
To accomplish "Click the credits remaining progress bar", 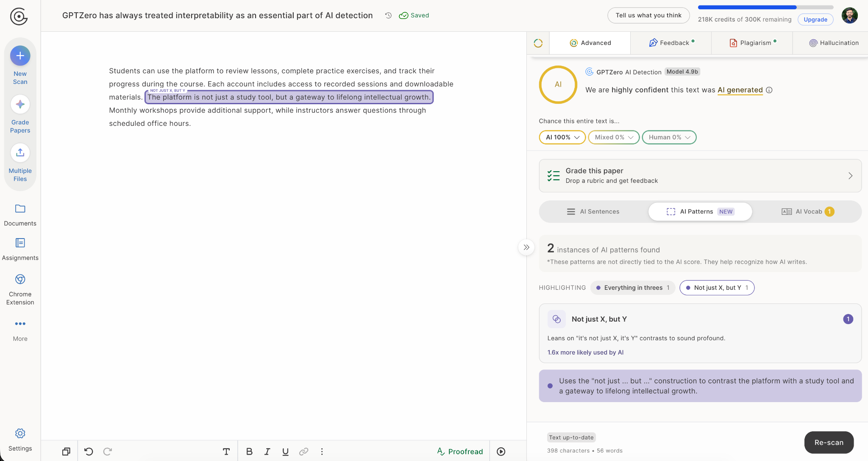I will [x=765, y=7].
